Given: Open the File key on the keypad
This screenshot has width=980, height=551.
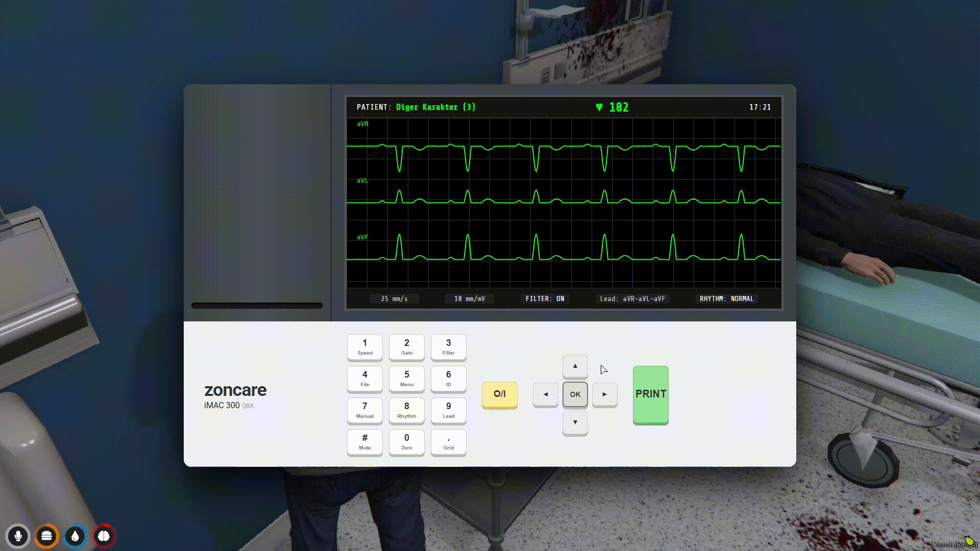Looking at the screenshot, I should [x=364, y=379].
